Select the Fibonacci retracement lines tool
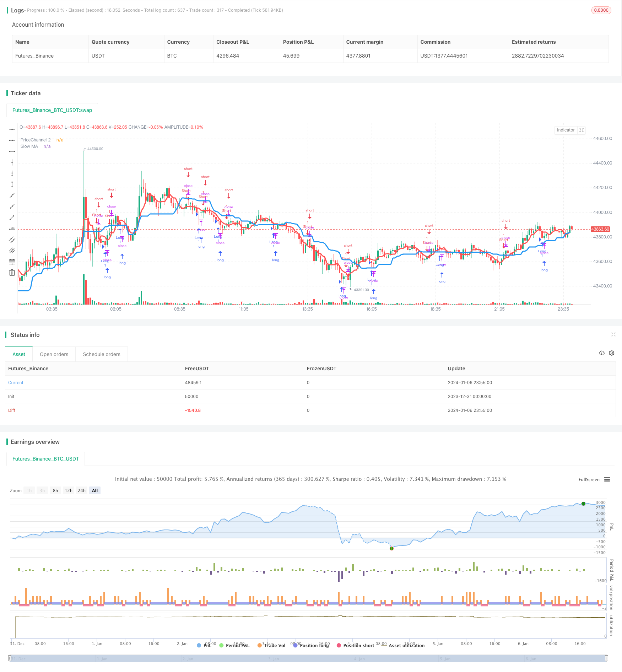This screenshot has width=622, height=672. coord(12,262)
